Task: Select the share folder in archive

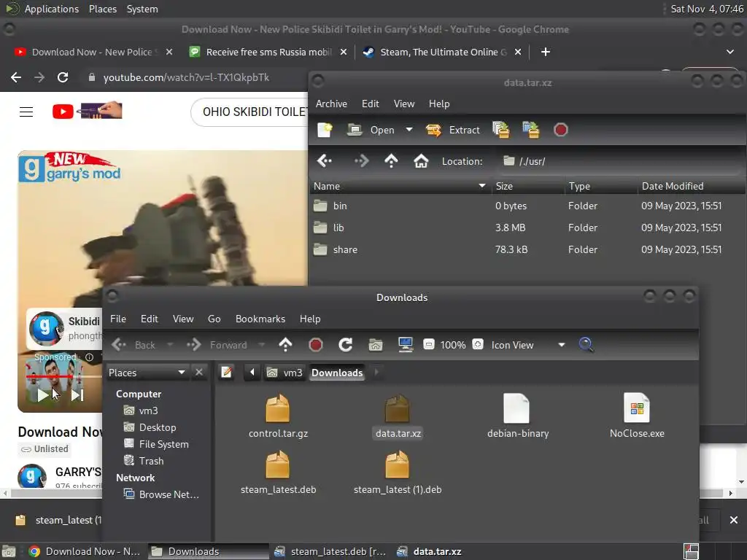Action: point(527,249)
